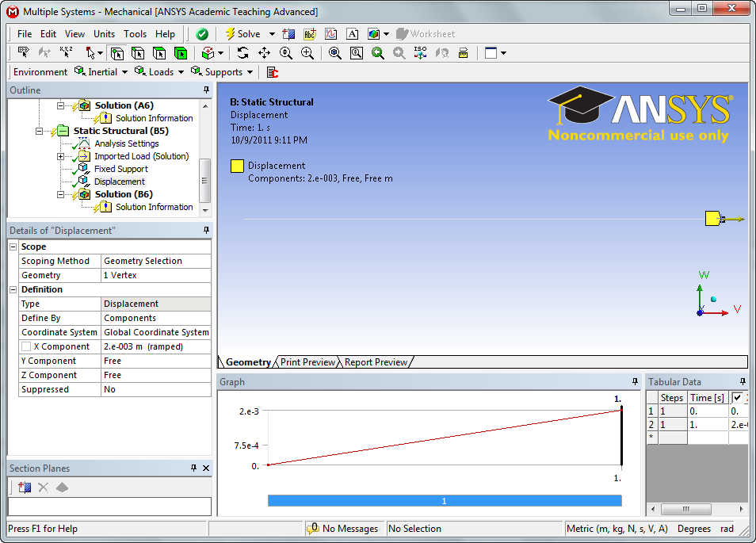
Task: Open the Solve dropdown arrow
Action: click(272, 34)
